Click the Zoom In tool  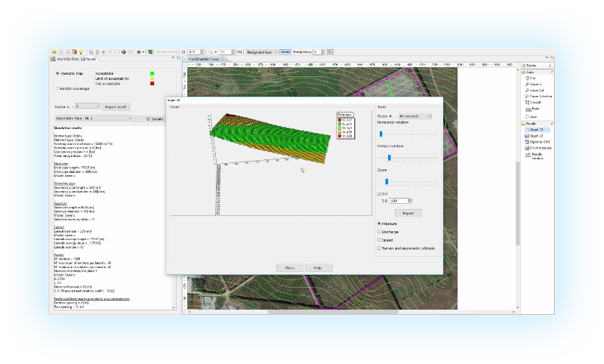(x=535, y=84)
